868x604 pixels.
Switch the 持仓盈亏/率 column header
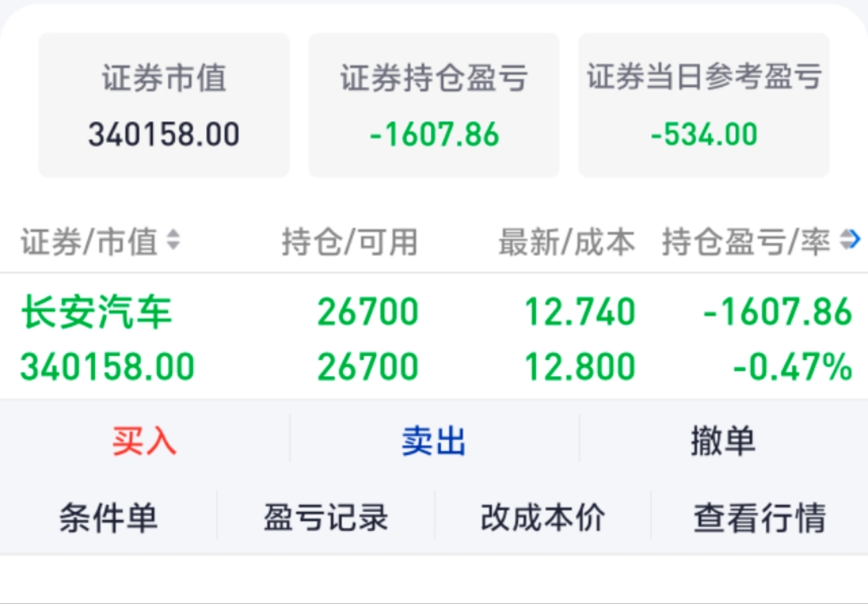click(x=746, y=241)
